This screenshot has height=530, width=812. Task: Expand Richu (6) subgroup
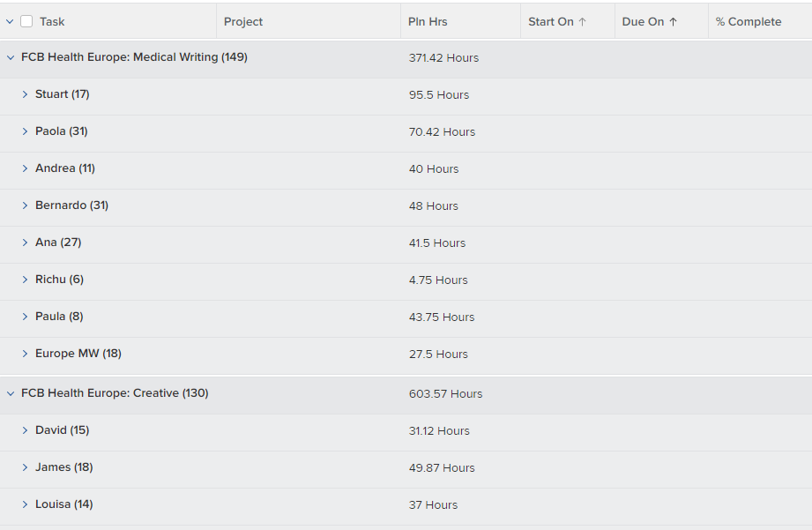click(25, 280)
